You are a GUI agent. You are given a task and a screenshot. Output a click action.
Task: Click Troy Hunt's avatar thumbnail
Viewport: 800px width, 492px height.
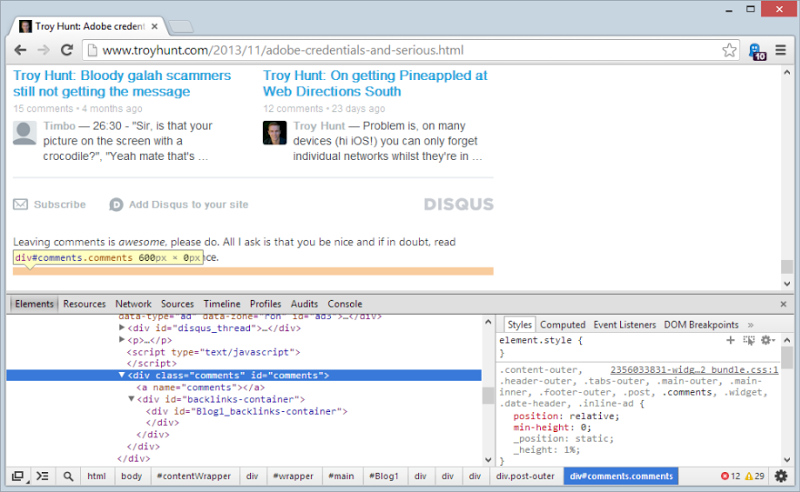274,133
